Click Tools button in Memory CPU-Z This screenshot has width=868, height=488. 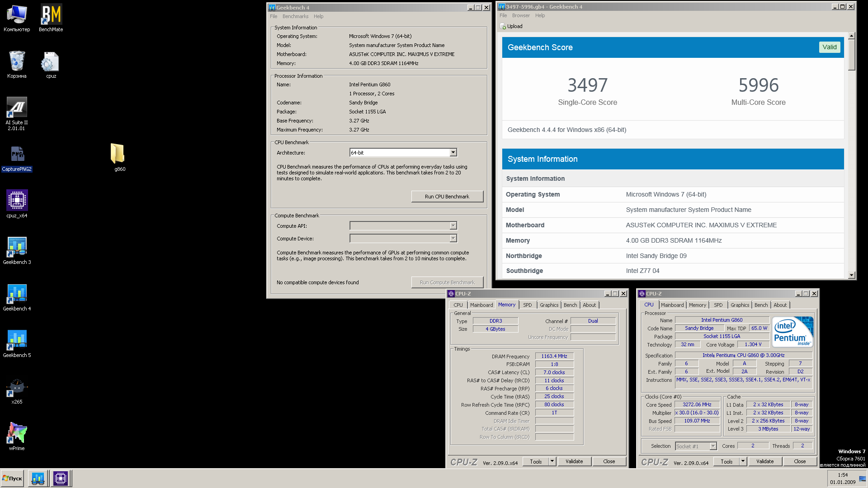click(x=536, y=461)
